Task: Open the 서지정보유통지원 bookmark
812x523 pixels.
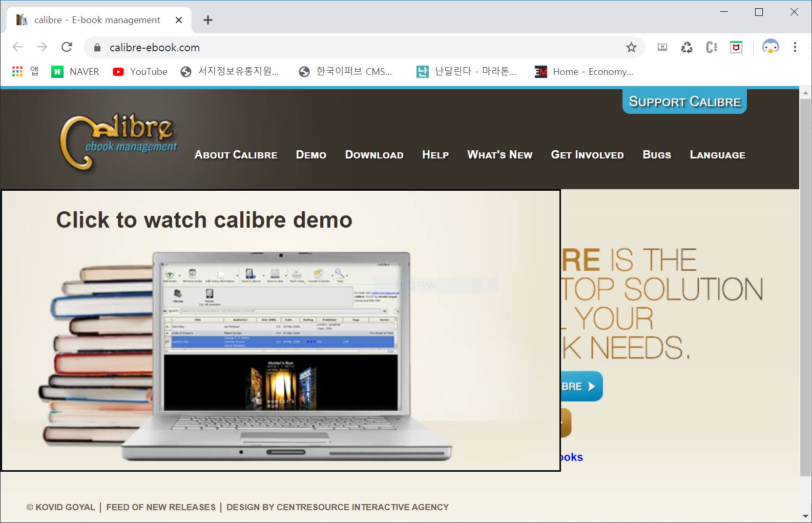Action: pyautogui.click(x=230, y=72)
